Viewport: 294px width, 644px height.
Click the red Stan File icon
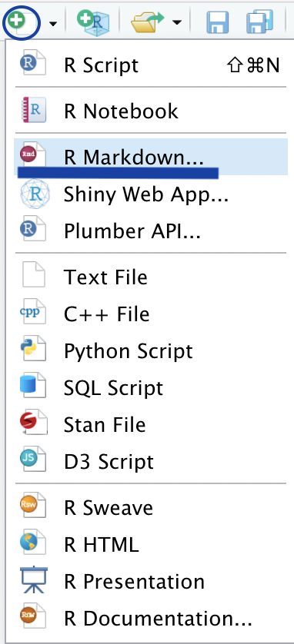(x=33, y=423)
